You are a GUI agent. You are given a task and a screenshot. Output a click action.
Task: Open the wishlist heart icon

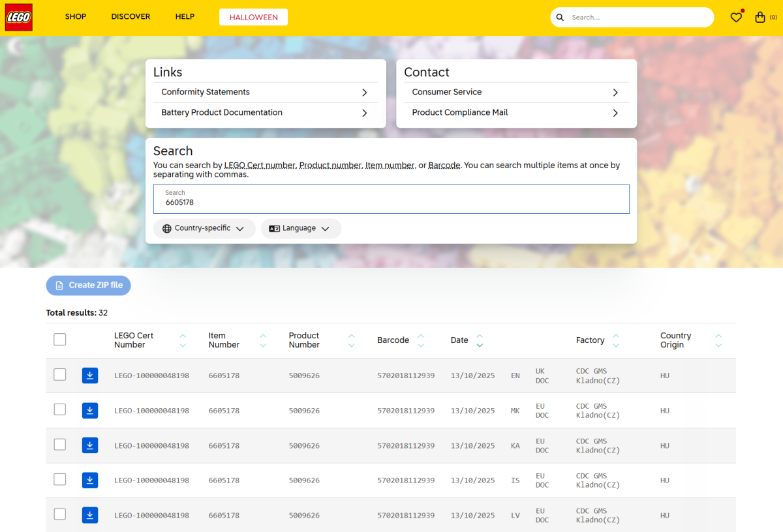coord(736,18)
